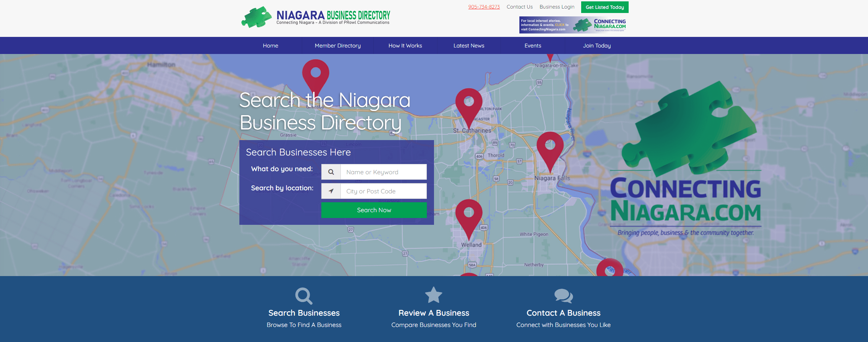Open the Home menu item

270,45
